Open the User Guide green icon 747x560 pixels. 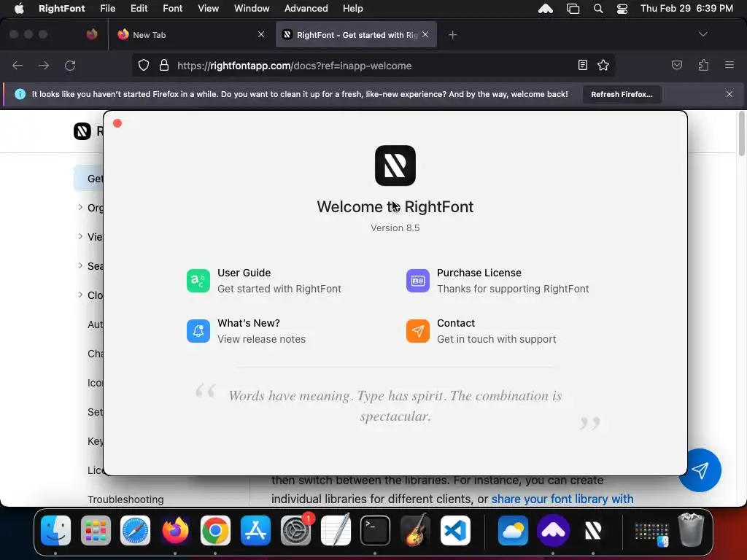[198, 281]
